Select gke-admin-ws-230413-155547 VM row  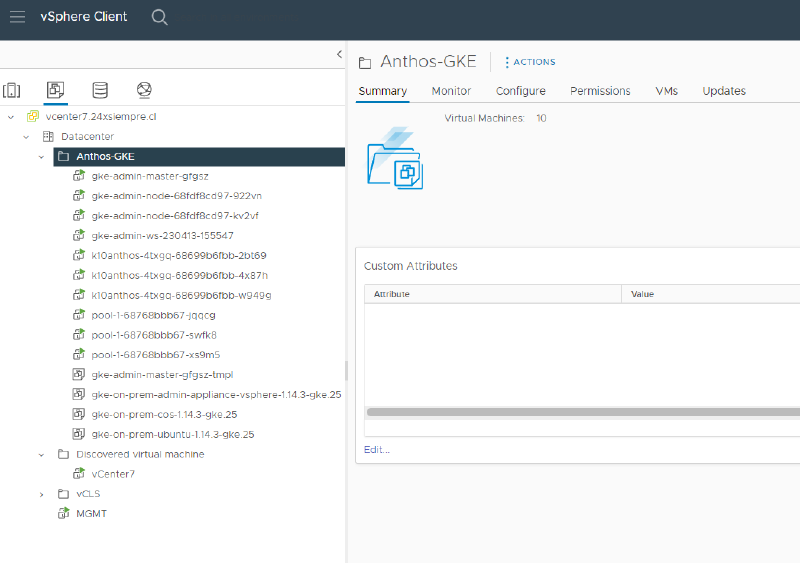[x=162, y=235]
